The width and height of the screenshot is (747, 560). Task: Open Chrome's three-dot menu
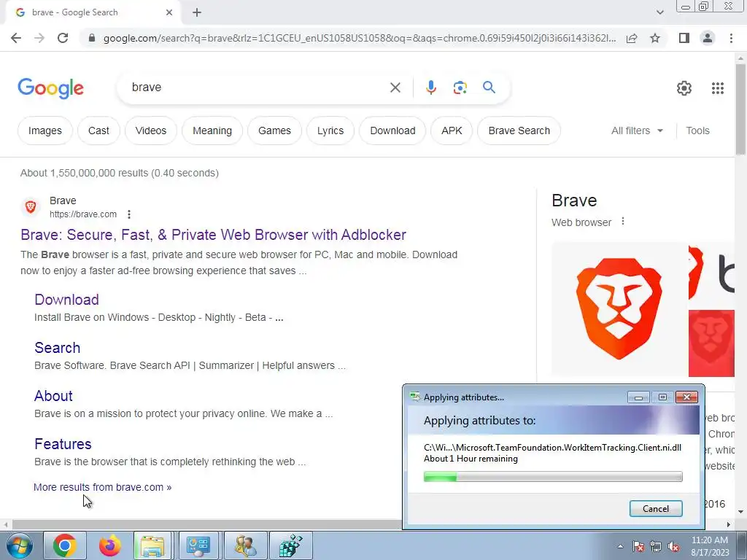(731, 38)
